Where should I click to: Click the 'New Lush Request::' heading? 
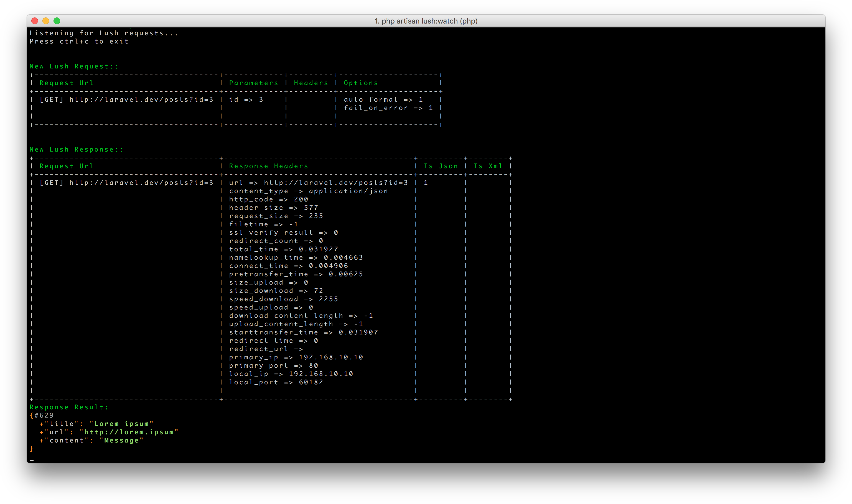74,66
